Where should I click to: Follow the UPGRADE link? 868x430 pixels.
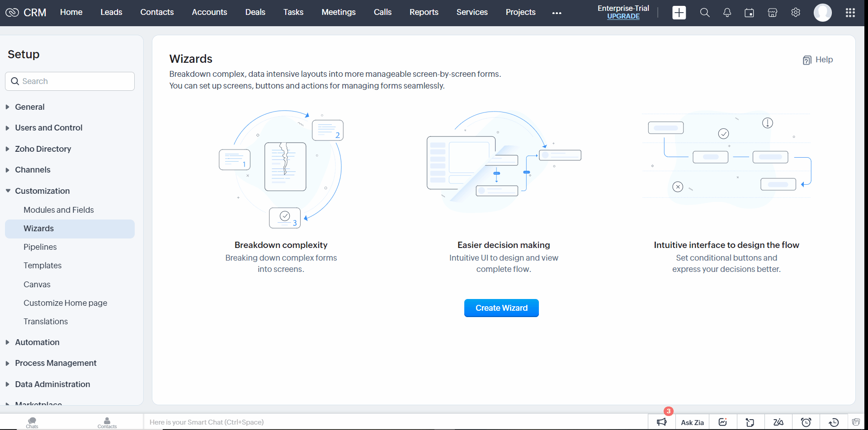(x=623, y=16)
